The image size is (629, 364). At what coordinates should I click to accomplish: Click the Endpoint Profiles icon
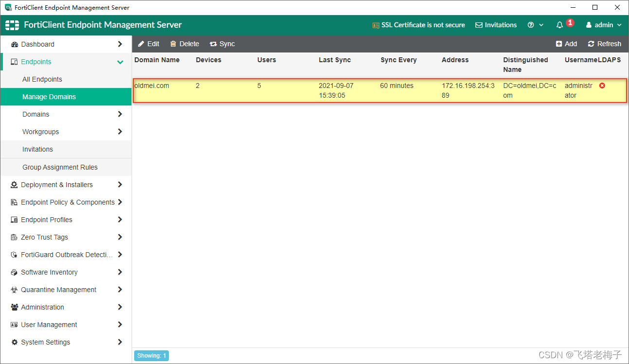14,220
